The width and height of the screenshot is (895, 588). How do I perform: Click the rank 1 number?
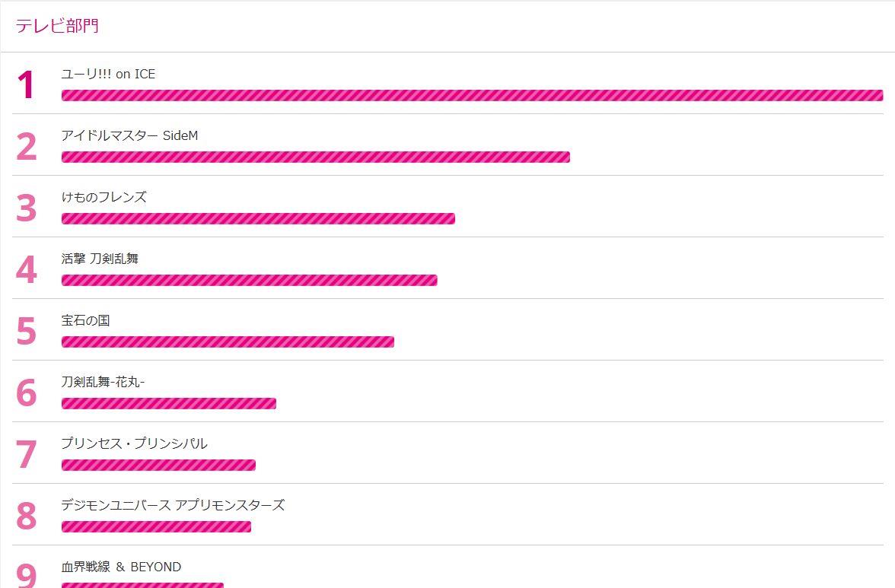click(x=26, y=85)
